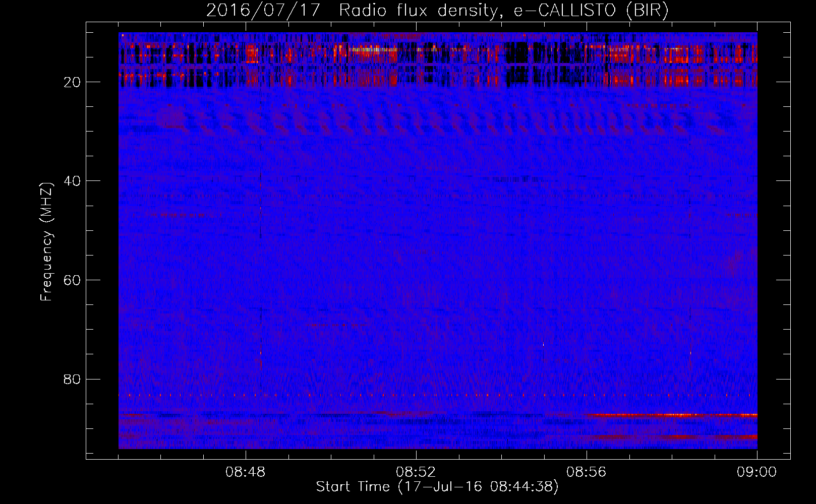Click the '09:00' time tick label
Image resolution: width=816 pixels, height=504 pixels.
click(x=757, y=472)
